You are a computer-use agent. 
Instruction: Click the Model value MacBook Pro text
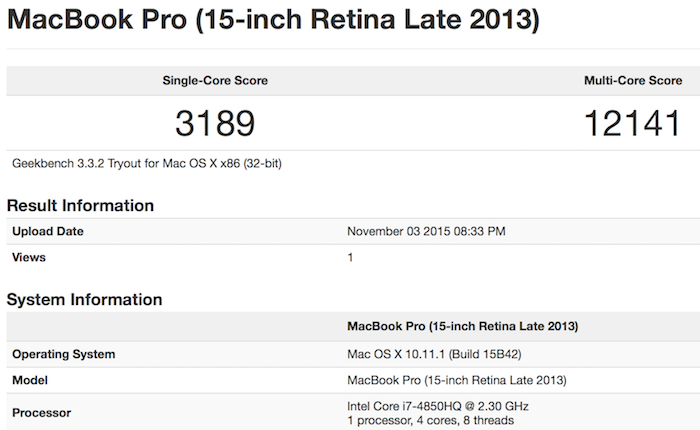(x=457, y=380)
